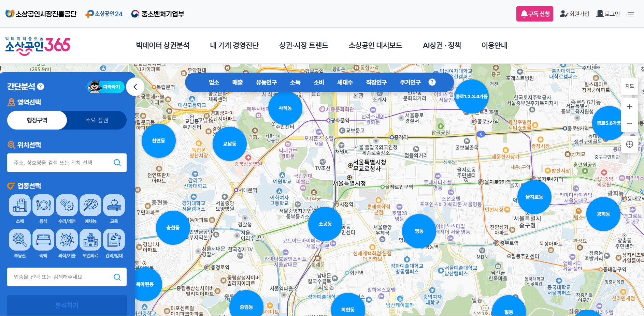This screenshot has height=316, width=644.
Task: Switch to 행정구역 area mode
Action: [x=37, y=120]
